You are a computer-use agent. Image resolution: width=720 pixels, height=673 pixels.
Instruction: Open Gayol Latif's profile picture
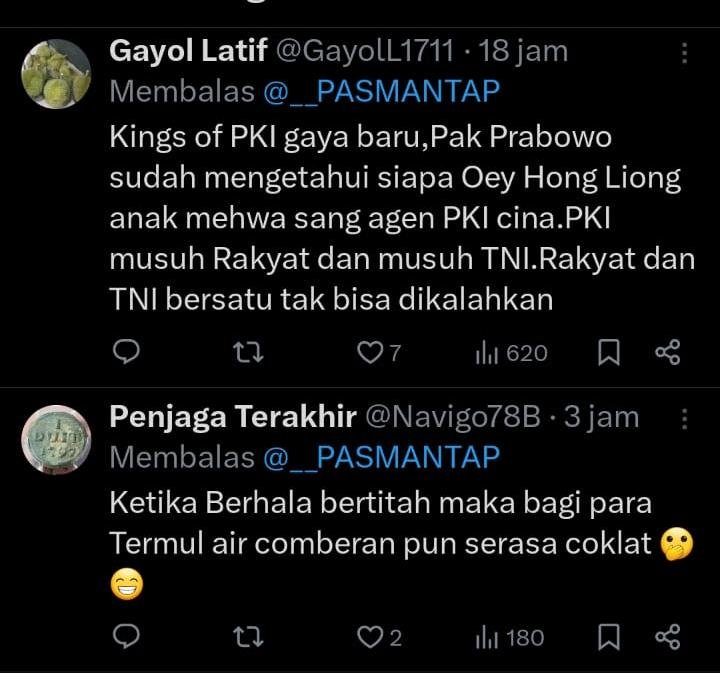pyautogui.click(x=56, y=74)
